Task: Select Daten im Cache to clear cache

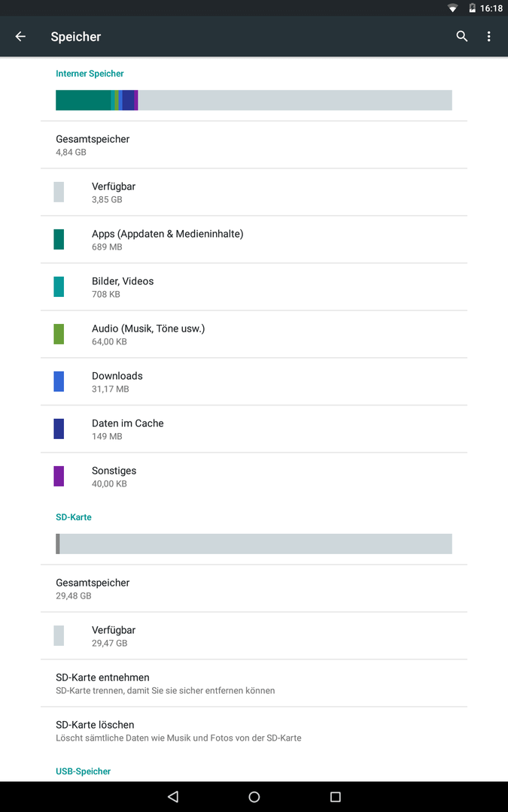Action: click(x=254, y=429)
